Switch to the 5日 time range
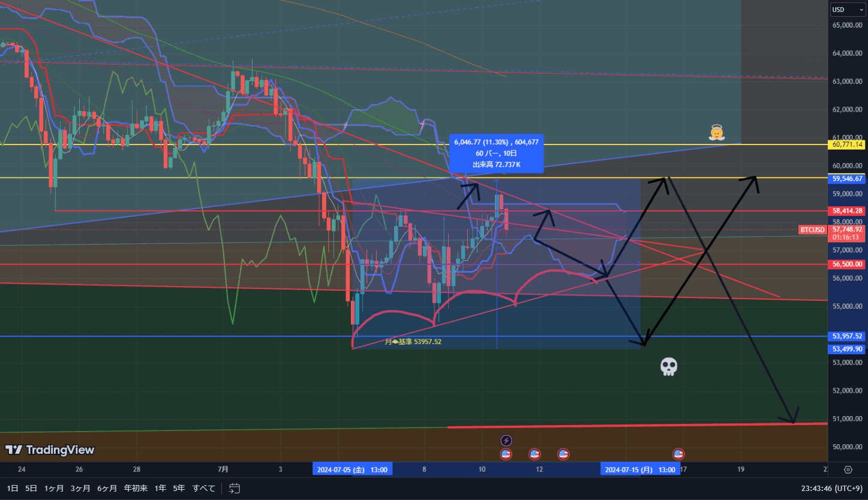The image size is (868, 500). [x=31, y=488]
